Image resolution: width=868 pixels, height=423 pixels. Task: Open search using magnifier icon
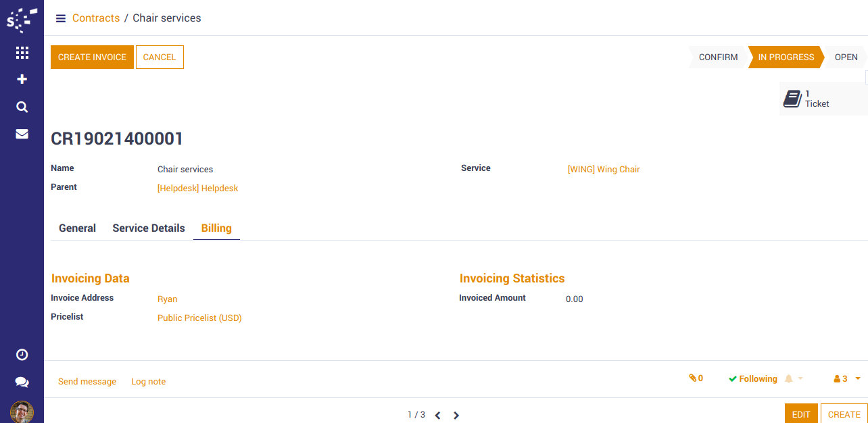[x=22, y=107]
